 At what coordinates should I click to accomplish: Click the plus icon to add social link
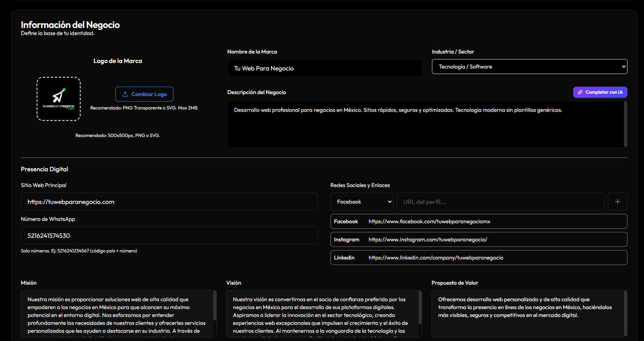click(x=617, y=202)
